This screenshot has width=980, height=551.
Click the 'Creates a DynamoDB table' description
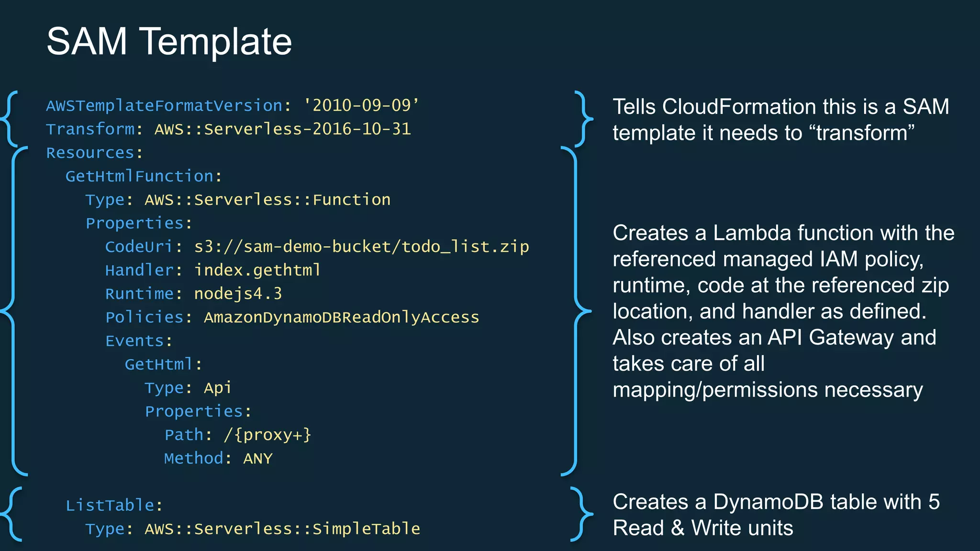(x=776, y=515)
